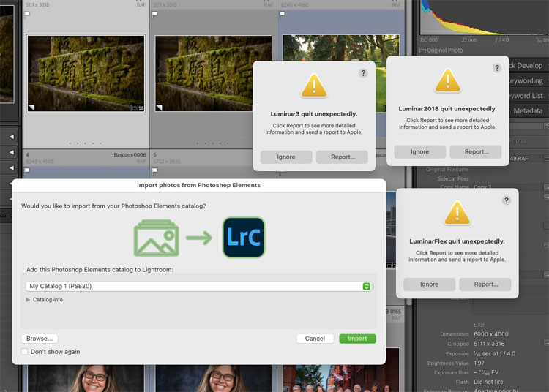
Task: Click Ignore in the Luminar3 crash dialog
Action: pyautogui.click(x=286, y=157)
